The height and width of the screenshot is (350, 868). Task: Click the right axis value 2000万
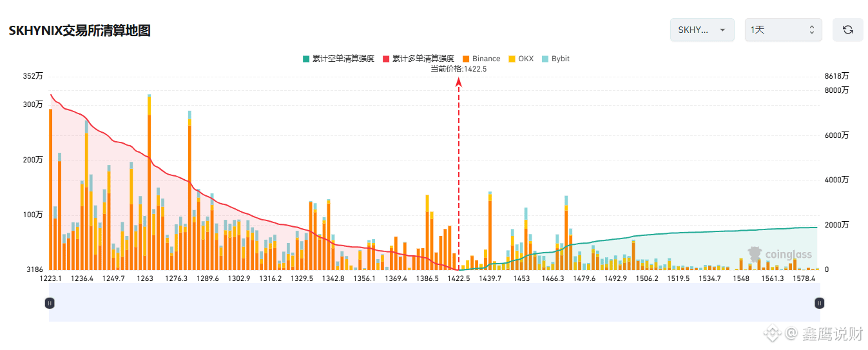point(837,224)
